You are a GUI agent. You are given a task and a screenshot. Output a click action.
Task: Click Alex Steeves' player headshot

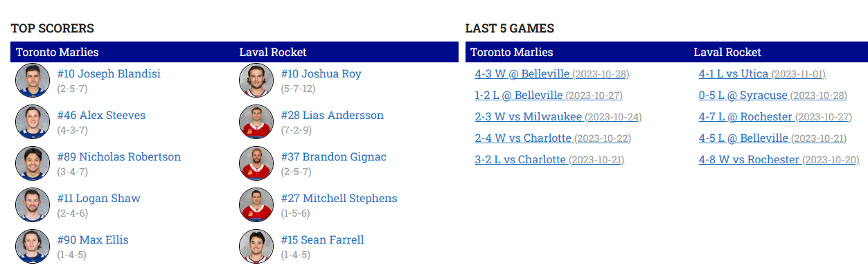33,122
